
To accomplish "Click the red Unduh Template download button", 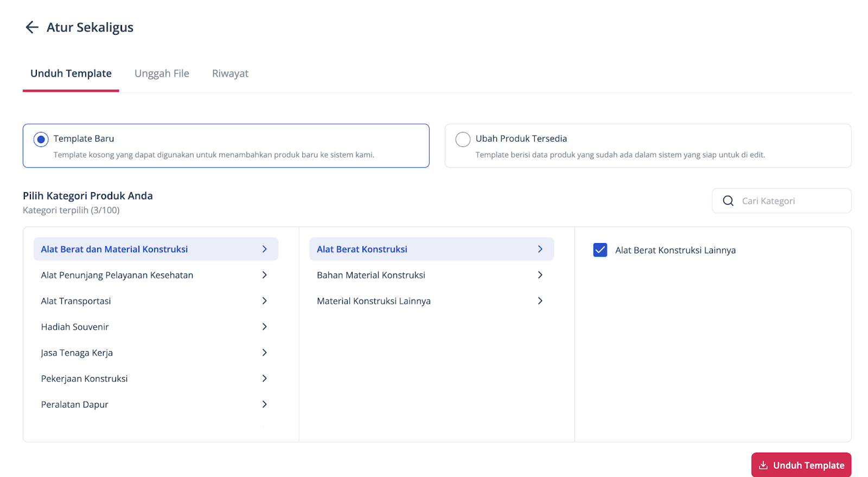I will pos(801,465).
